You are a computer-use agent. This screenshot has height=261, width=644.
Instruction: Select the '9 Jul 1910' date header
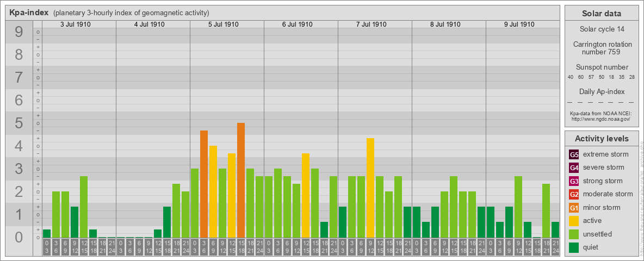tap(519, 24)
